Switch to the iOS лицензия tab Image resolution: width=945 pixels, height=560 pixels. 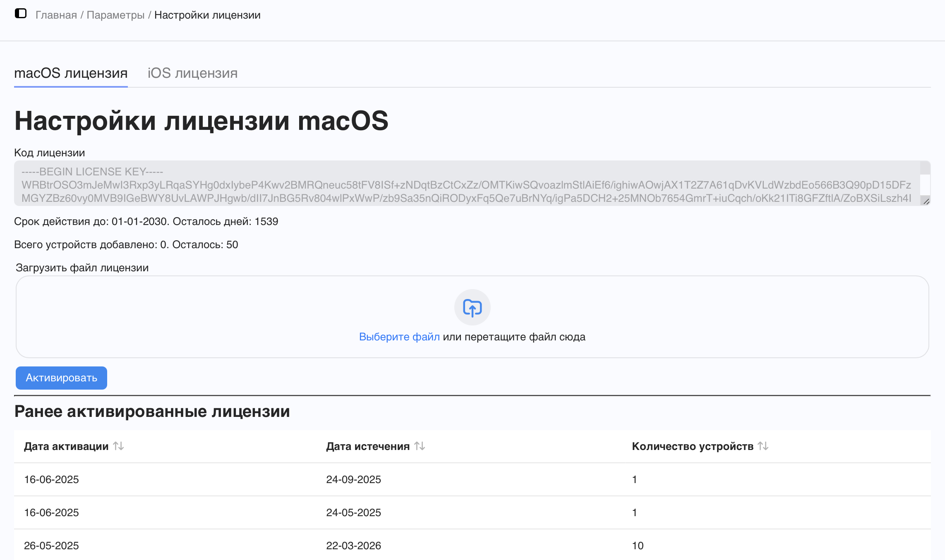tap(192, 73)
